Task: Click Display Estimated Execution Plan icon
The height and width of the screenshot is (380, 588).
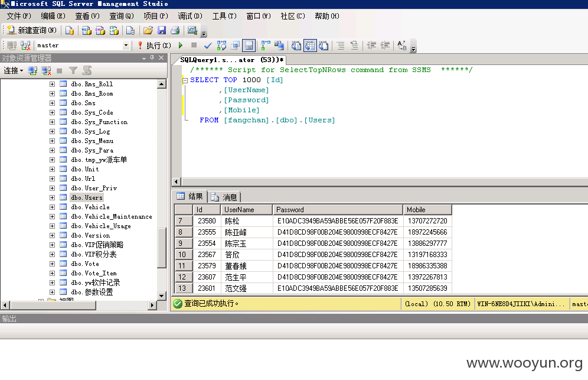Action: pyautogui.click(x=221, y=46)
